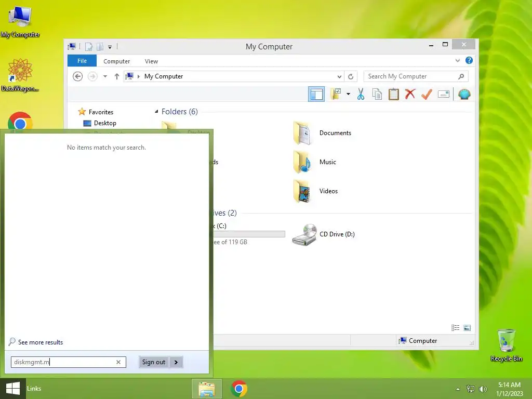Select the Videos folder
The height and width of the screenshot is (399, 532).
point(315,191)
